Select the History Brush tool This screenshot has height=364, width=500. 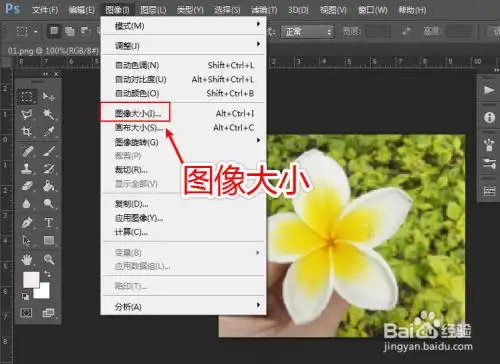pos(49,168)
